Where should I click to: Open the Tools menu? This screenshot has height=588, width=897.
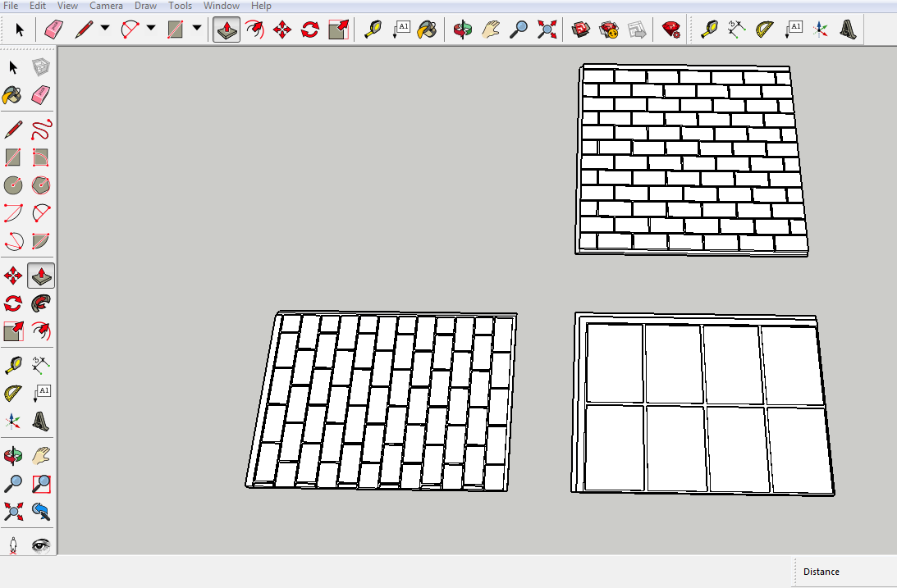coord(180,6)
